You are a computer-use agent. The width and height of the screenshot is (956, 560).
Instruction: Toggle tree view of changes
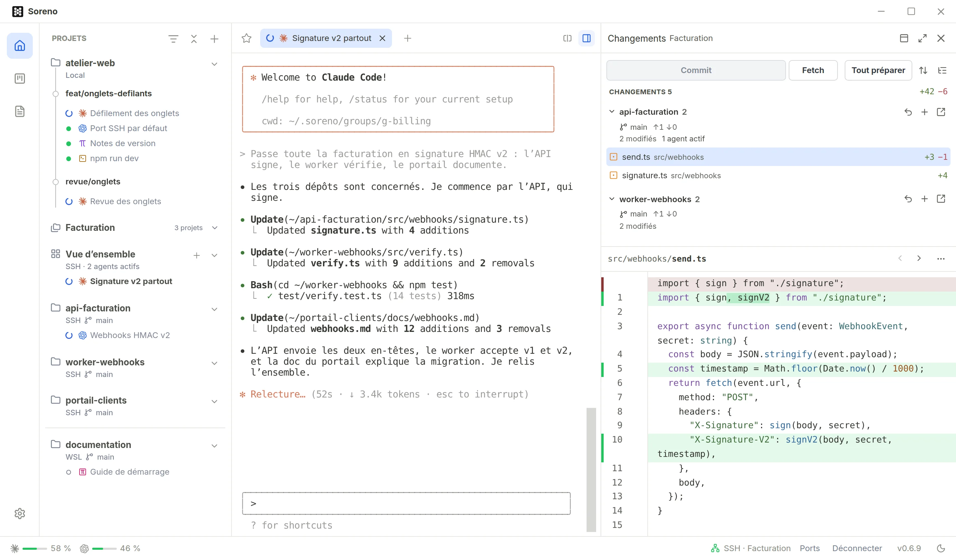pos(942,70)
